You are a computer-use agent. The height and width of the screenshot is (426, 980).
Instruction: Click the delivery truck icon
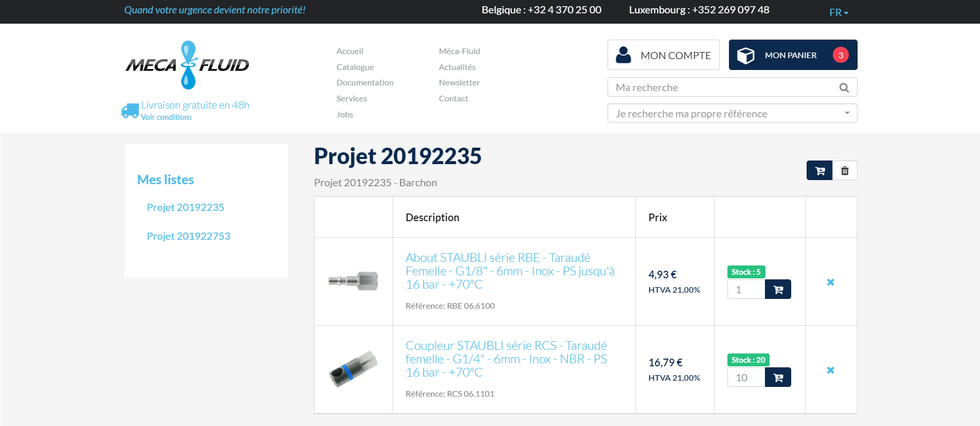coord(130,111)
